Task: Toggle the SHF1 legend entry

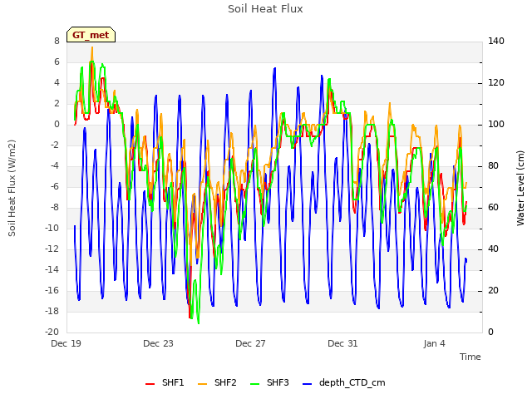Action: pos(165,382)
